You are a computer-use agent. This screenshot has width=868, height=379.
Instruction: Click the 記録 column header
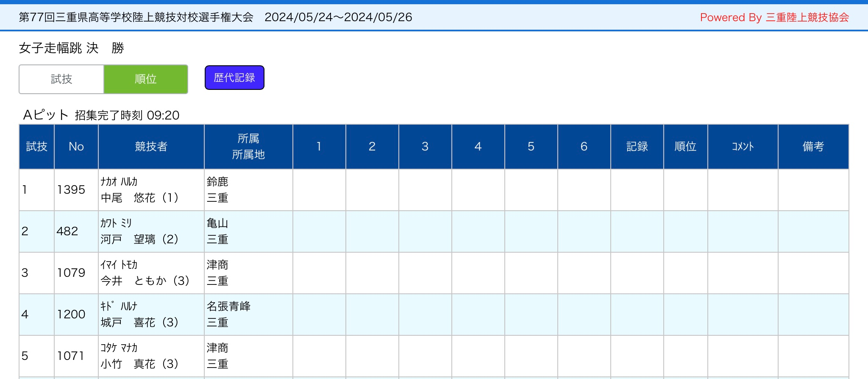(637, 147)
